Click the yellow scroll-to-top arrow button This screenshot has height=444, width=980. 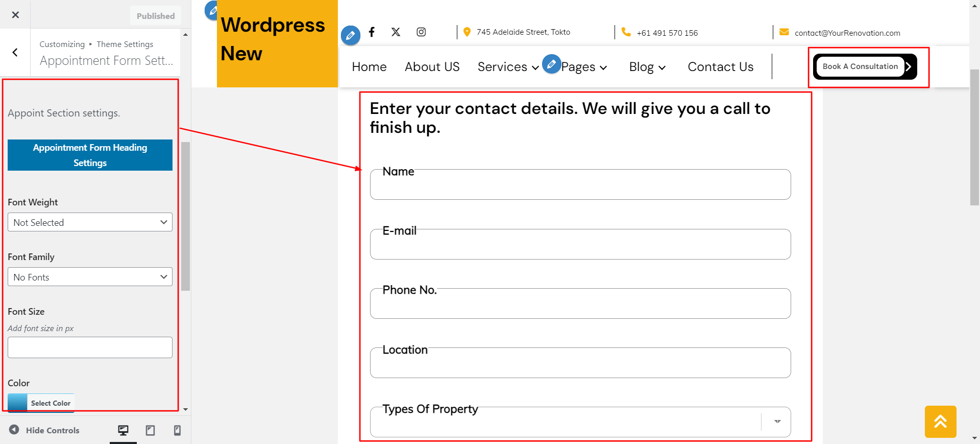pos(940,422)
